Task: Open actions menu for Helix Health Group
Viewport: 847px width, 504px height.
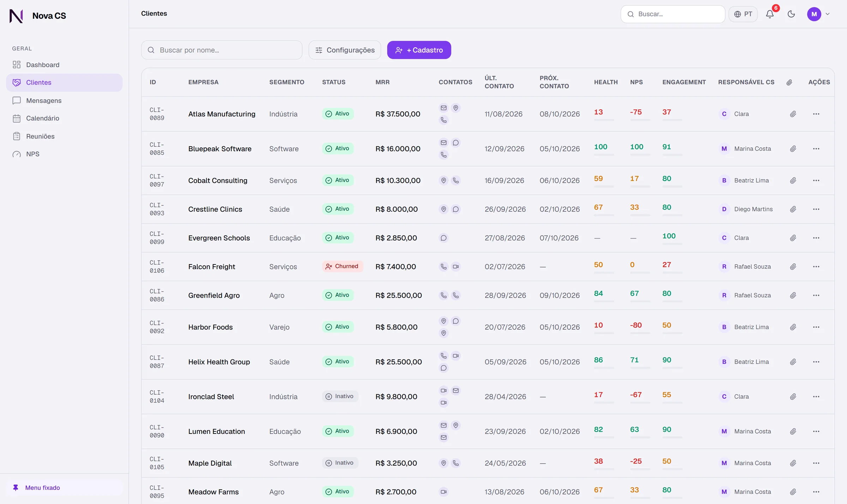Action: (816, 362)
